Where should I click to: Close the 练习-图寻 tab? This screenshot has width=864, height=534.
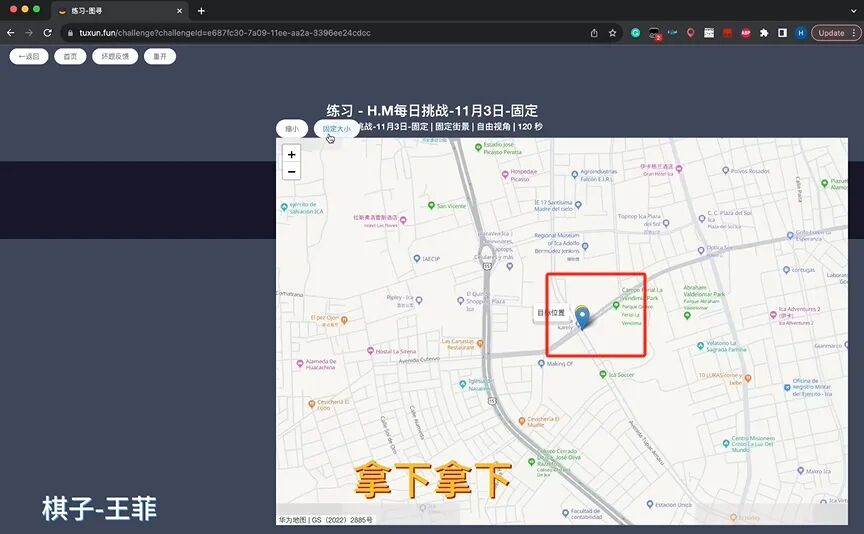click(180, 11)
